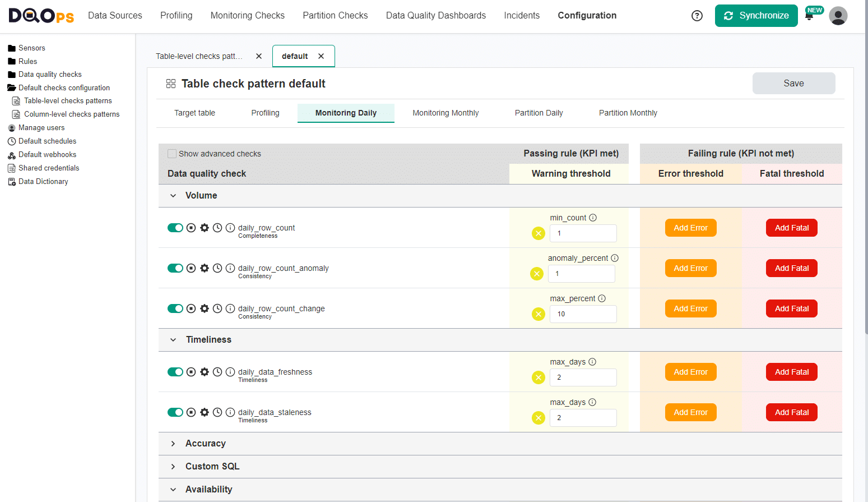Click the max_days input for daily_data_freshness
Image resolution: width=868 pixels, height=502 pixels.
point(583,377)
